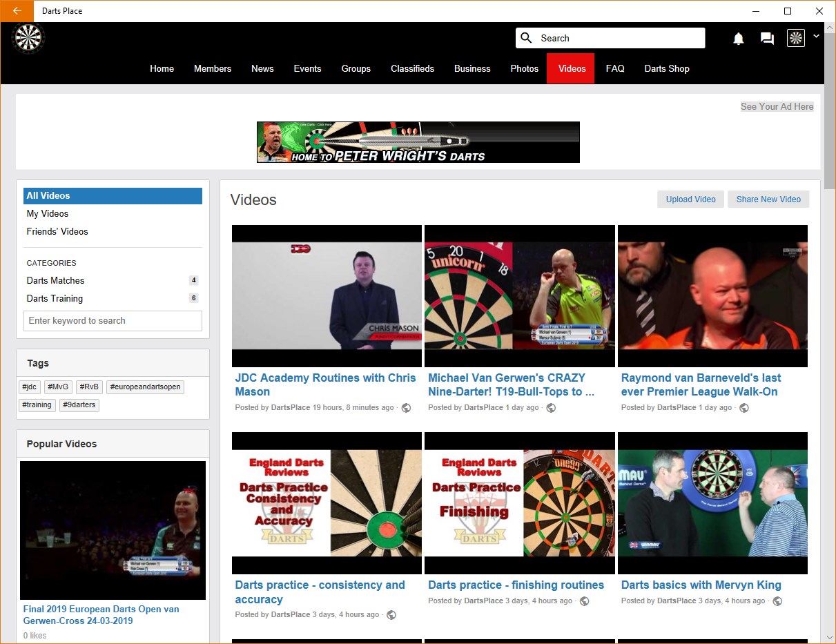Select the #jdc tag
This screenshot has width=836, height=644.
pyautogui.click(x=30, y=387)
